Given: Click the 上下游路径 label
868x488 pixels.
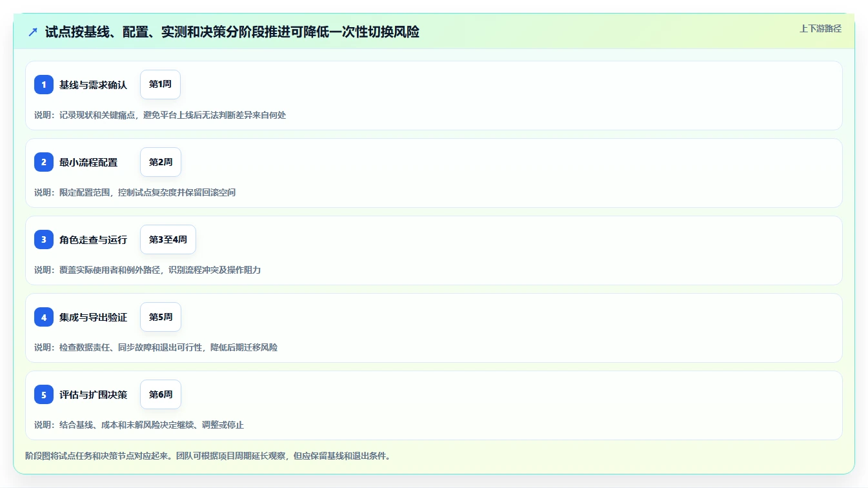Looking at the screenshot, I should pos(820,28).
